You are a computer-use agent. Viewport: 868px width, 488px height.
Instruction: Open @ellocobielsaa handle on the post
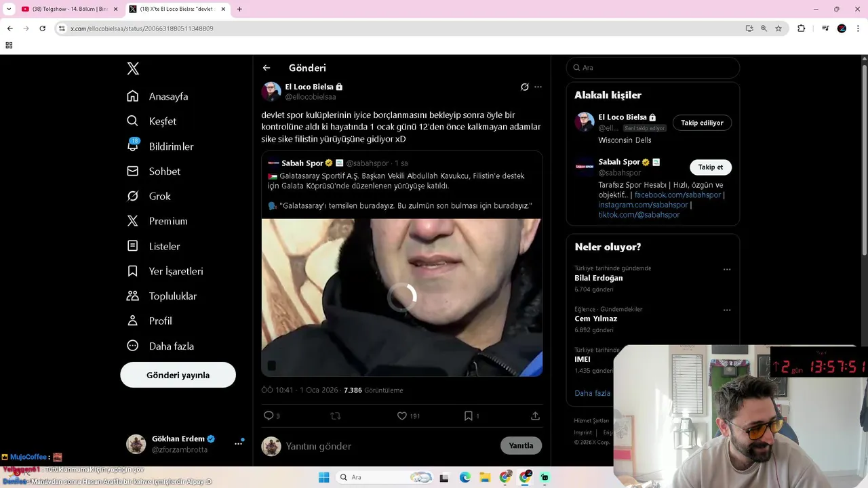pos(311,97)
